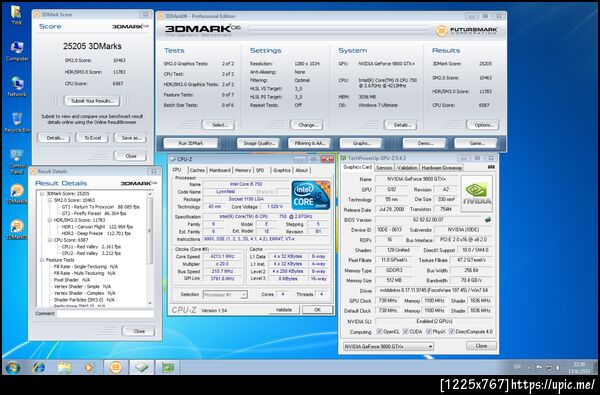Switch to the Sensors tab in GPU-Z

(384, 168)
